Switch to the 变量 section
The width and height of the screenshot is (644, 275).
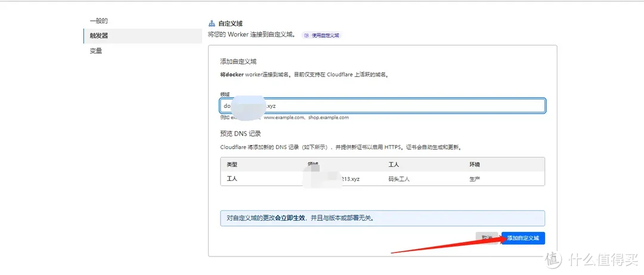pos(95,51)
